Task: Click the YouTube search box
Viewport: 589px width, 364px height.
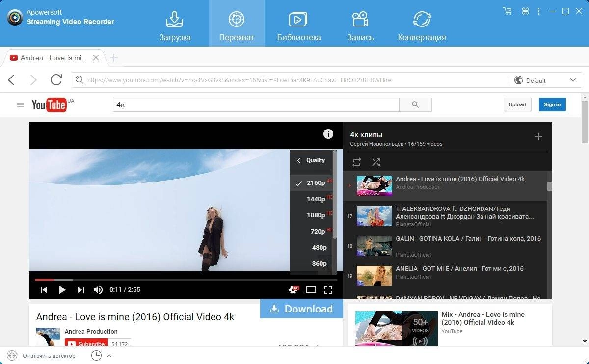Action: [x=256, y=104]
